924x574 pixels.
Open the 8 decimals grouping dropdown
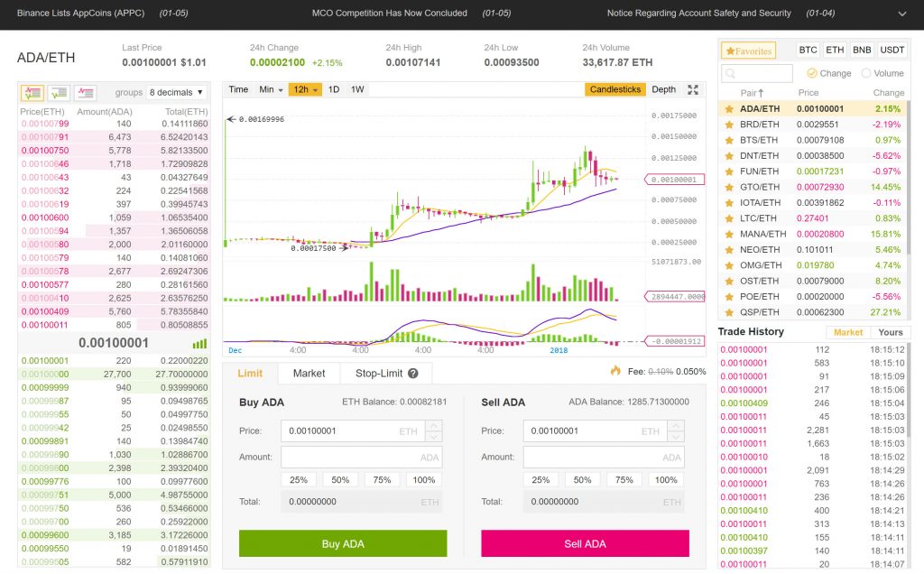[176, 93]
